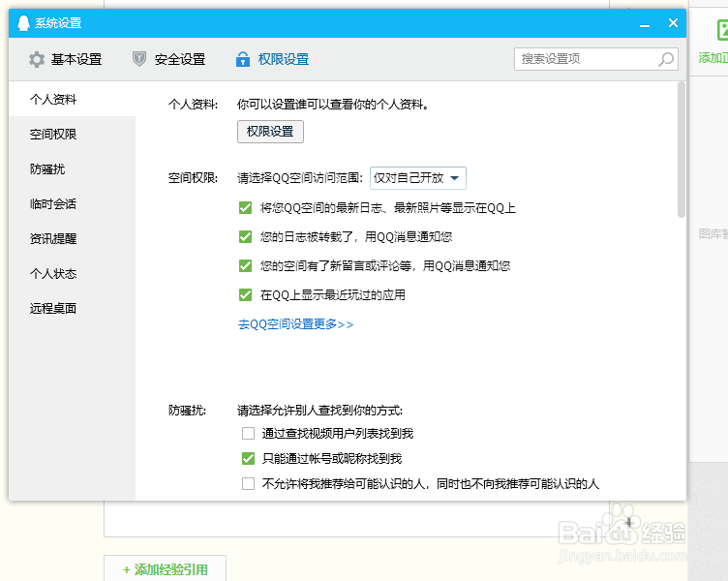Select 个人状态 in the sidebar
The width and height of the screenshot is (728, 581).
coord(72,273)
